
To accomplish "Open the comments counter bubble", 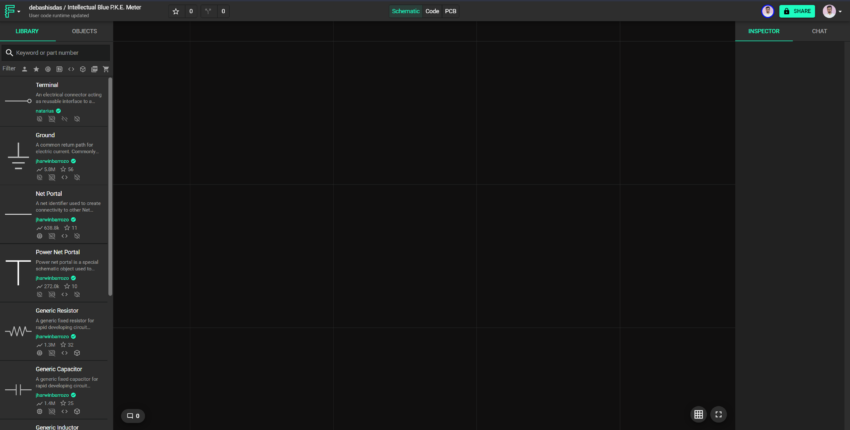I will [x=133, y=416].
